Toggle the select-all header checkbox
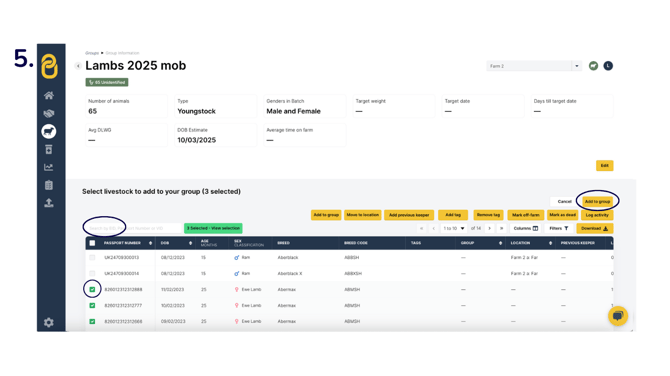The image size is (670, 376). click(x=92, y=243)
